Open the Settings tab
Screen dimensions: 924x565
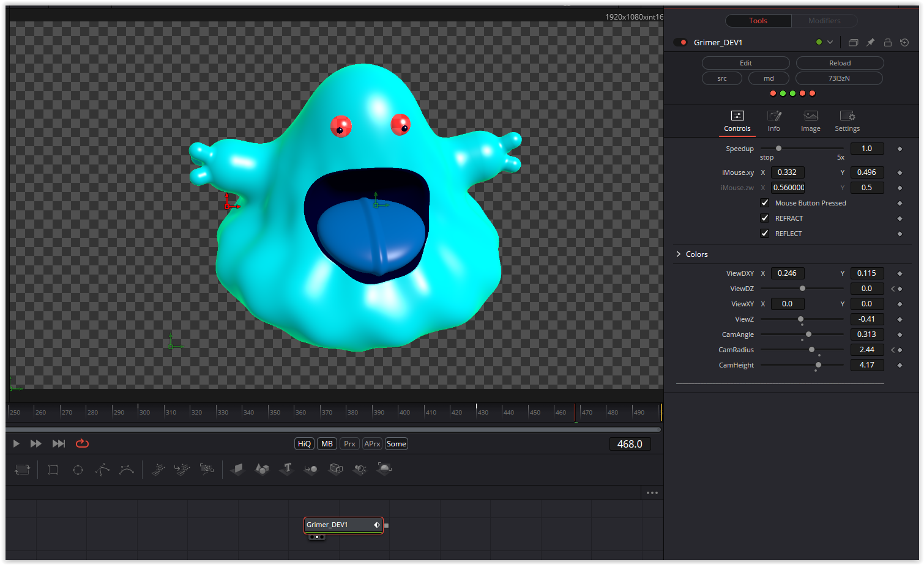point(848,122)
